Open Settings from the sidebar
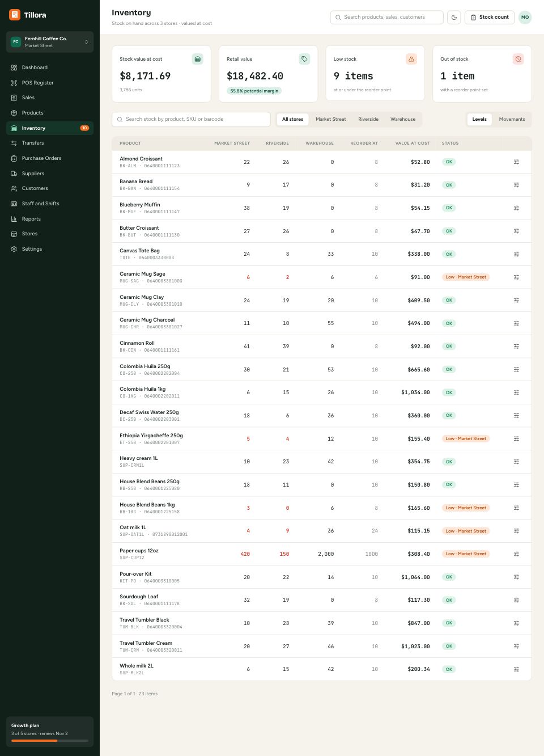Image resolution: width=544 pixels, height=756 pixels. 50,249
